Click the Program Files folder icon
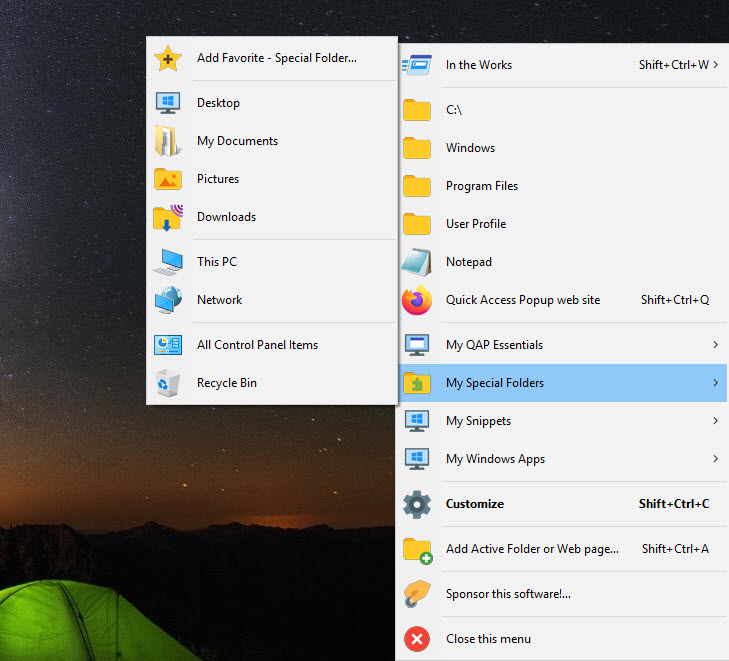The image size is (729, 661). click(417, 186)
